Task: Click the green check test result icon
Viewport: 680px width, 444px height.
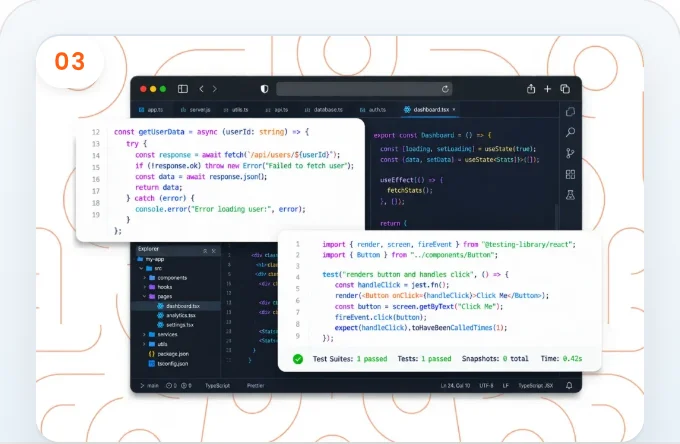Action: click(298, 359)
